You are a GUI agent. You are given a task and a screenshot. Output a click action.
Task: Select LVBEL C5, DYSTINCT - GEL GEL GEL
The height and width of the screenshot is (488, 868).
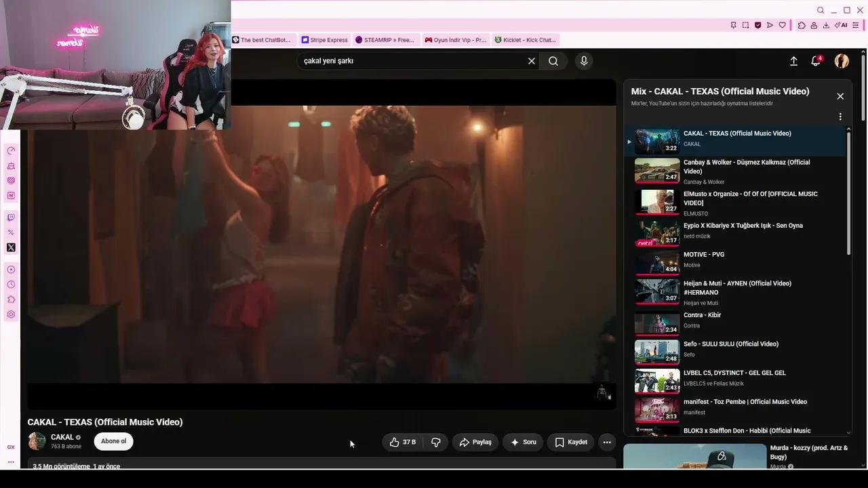736,381
